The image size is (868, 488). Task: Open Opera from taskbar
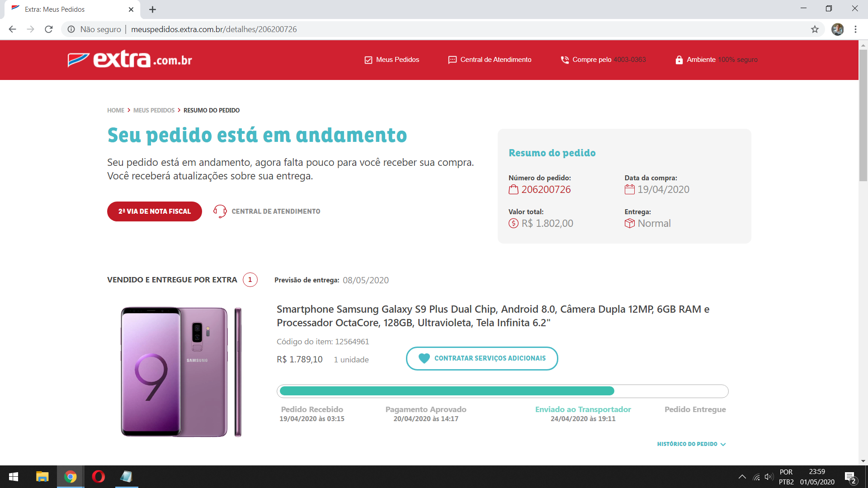98,477
